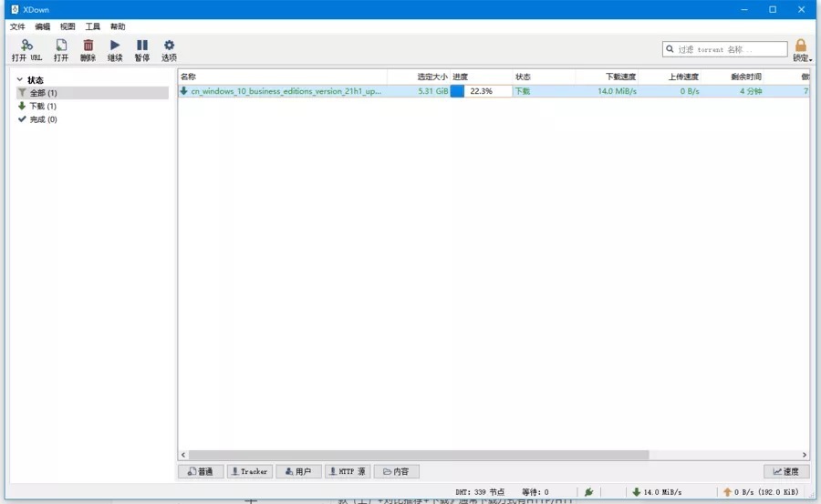Switch to the 用户 bottom tab

pos(298,471)
